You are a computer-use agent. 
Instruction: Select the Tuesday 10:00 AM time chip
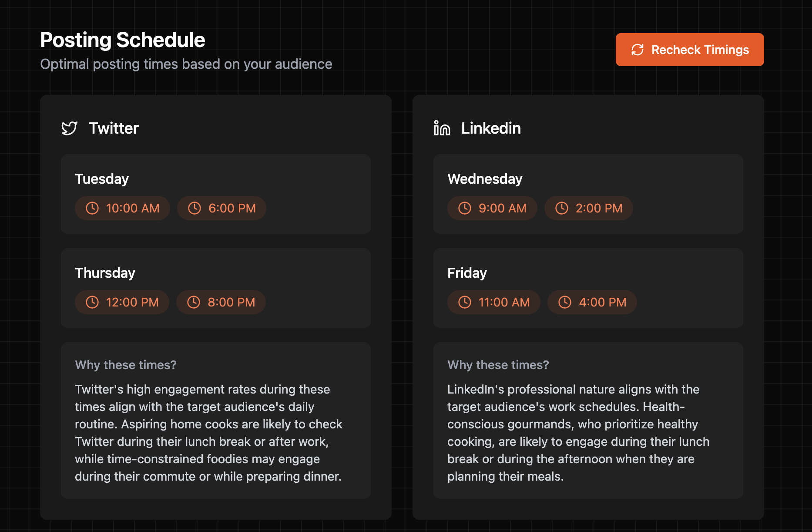click(x=122, y=208)
